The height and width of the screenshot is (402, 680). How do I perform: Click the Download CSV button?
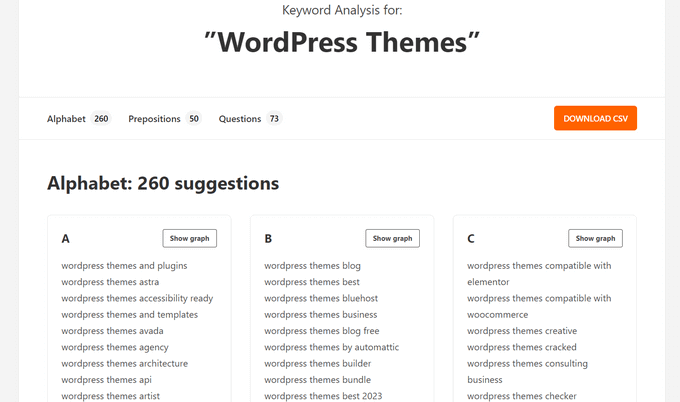coord(595,118)
